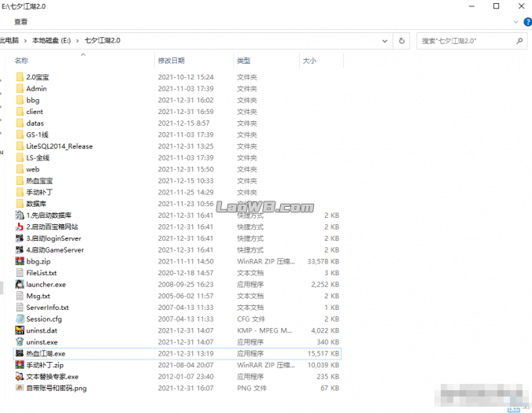The image size is (532, 413).
Task: Click the uninst.dat media file icon
Action: (20, 330)
